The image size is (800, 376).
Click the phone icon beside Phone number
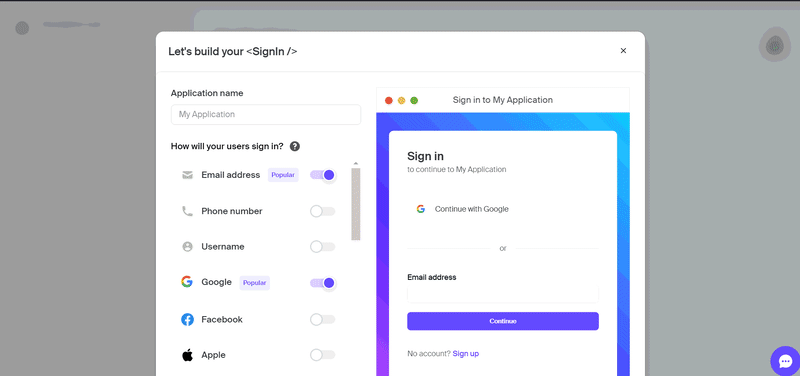click(x=187, y=211)
